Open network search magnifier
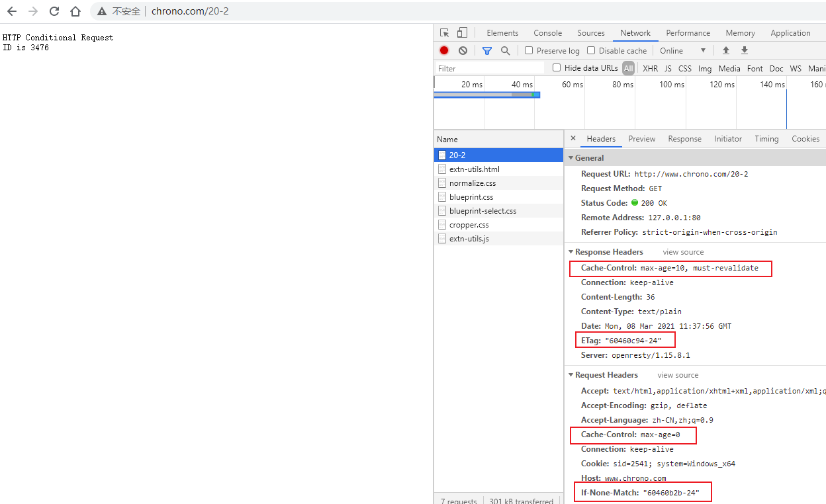This screenshot has height=504, width=826. pos(506,50)
